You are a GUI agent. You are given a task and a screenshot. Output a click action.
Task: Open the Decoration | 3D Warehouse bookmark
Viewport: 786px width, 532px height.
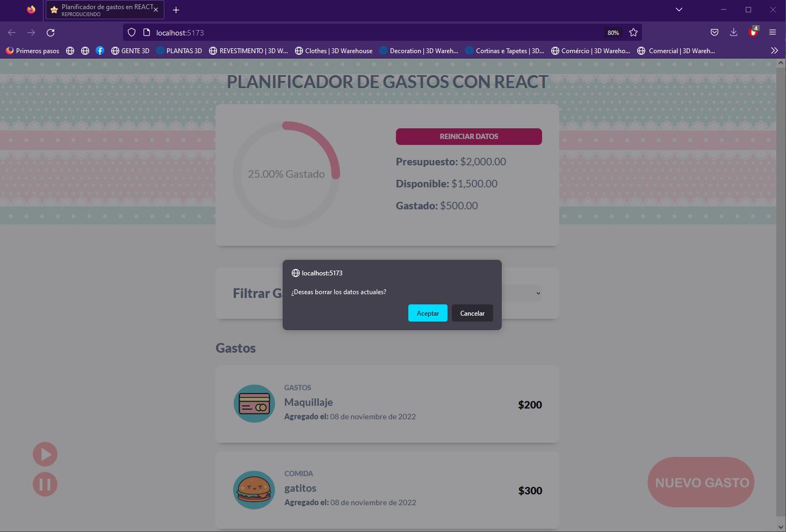419,50
